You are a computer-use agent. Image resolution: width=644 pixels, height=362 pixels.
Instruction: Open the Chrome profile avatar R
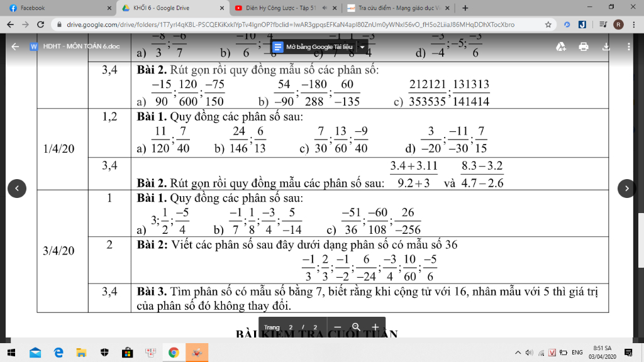(x=618, y=25)
